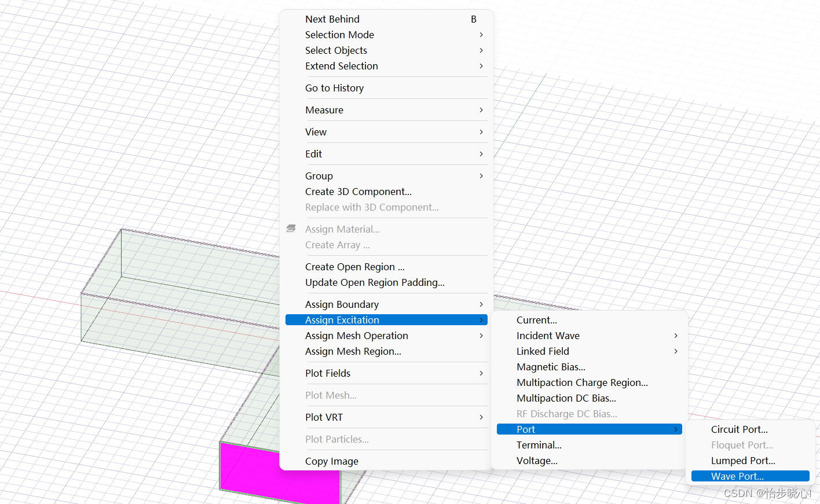Open the Edit submenu
This screenshot has width=820, height=504.
[386, 154]
